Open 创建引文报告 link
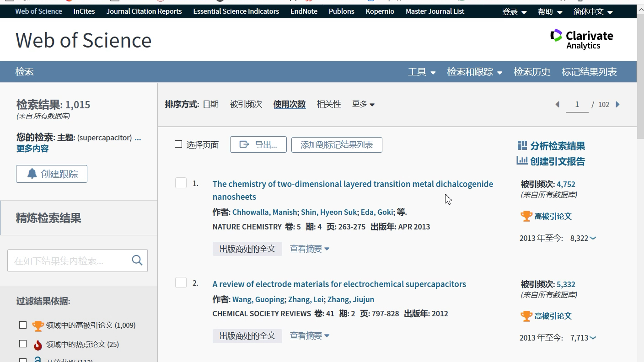This screenshot has width=644, height=362. tap(558, 161)
